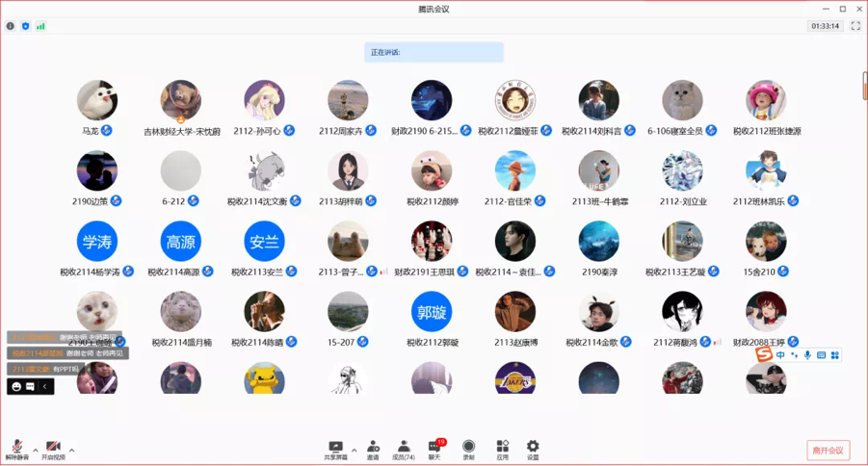Viewport: 868px width, 466px height.
Task: Collapse the floating chat message overlay
Action: [44, 386]
